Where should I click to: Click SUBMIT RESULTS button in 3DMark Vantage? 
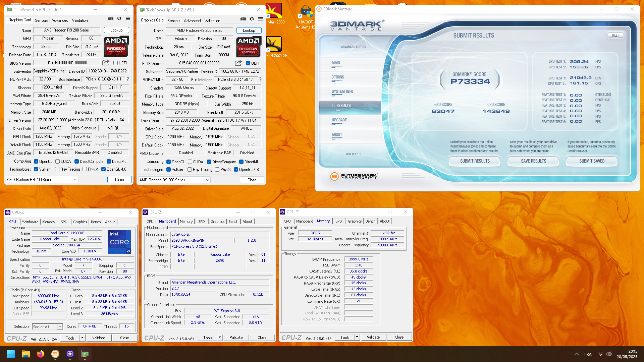pyautogui.click(x=475, y=161)
